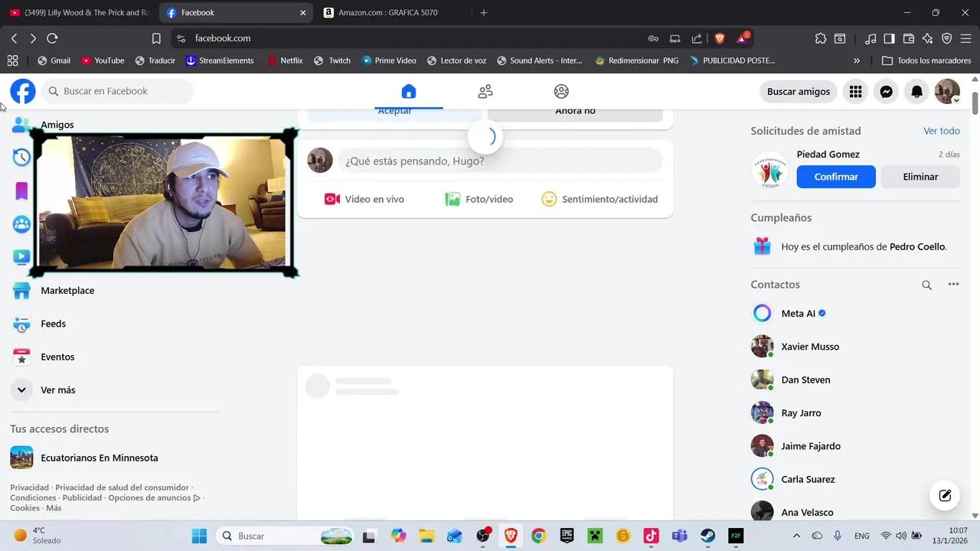
Task: Open the account profile picture dropdown
Action: (947, 92)
